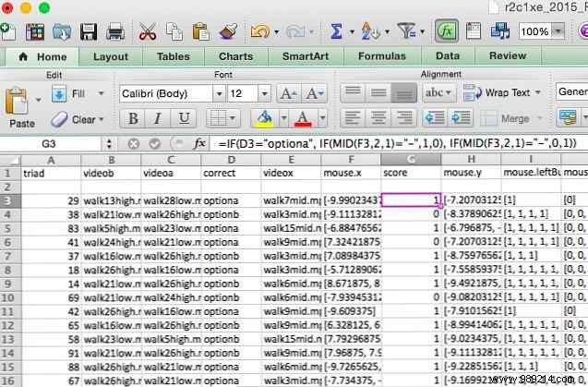588x387 pixels.
Task: Toggle Bold formatting
Action: (x=132, y=118)
